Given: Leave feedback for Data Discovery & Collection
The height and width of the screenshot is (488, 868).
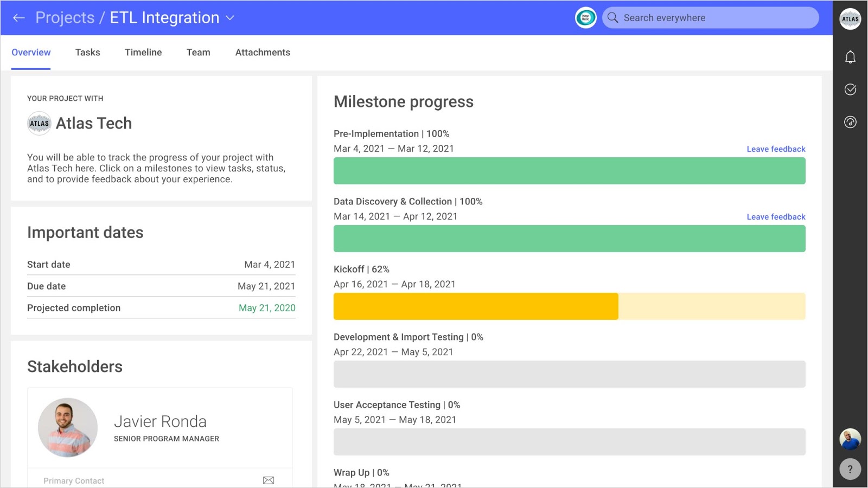Looking at the screenshot, I should [776, 217].
